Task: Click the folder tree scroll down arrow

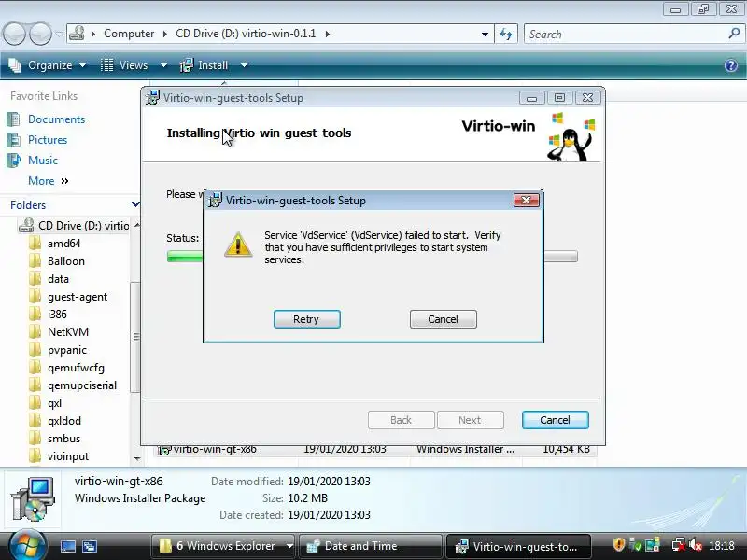Action: [136, 459]
